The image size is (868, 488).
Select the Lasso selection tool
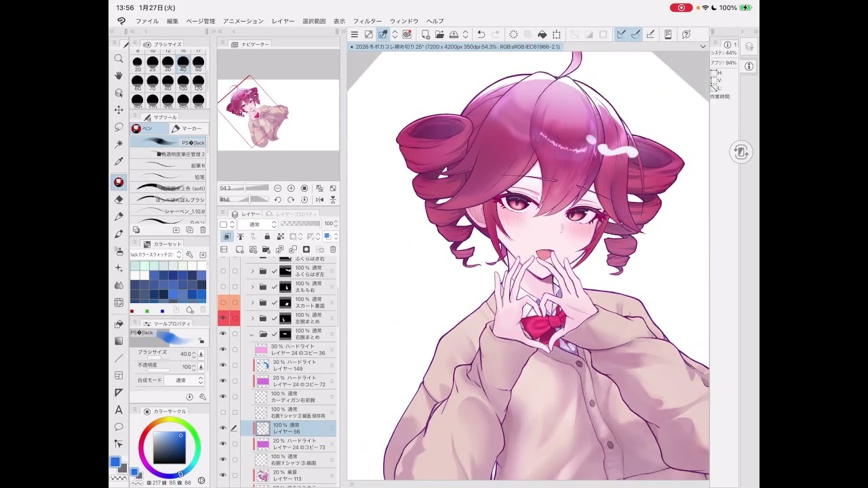(119, 127)
